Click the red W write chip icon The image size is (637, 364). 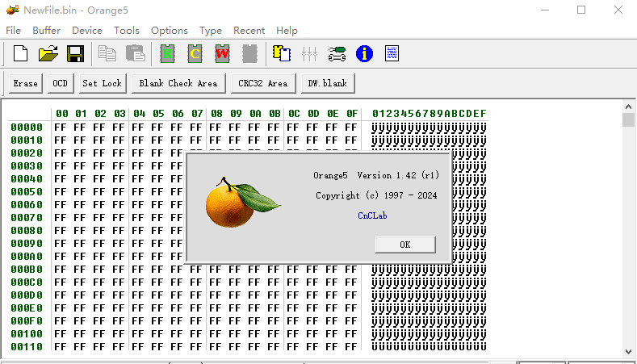[x=222, y=54]
